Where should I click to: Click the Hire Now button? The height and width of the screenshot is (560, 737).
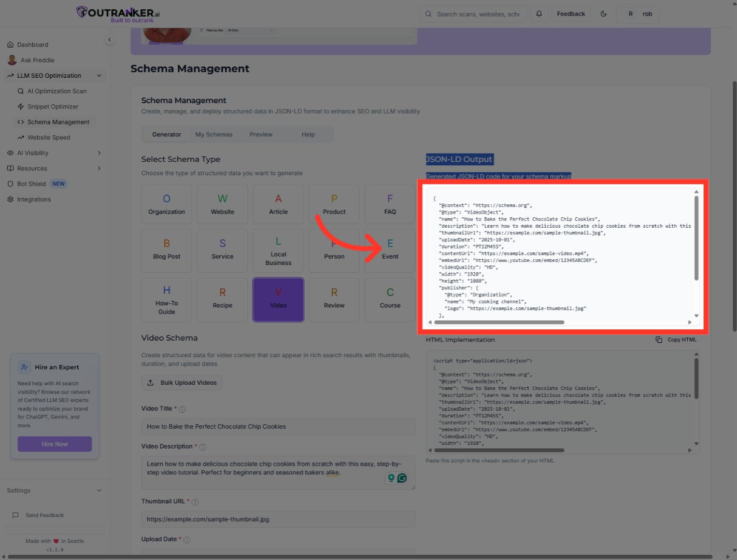[x=54, y=444]
